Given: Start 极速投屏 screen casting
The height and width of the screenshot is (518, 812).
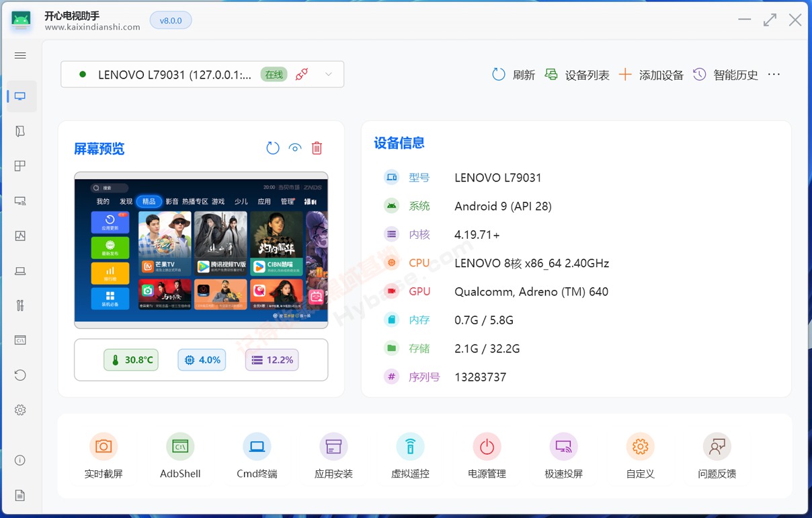Looking at the screenshot, I should coord(563,447).
